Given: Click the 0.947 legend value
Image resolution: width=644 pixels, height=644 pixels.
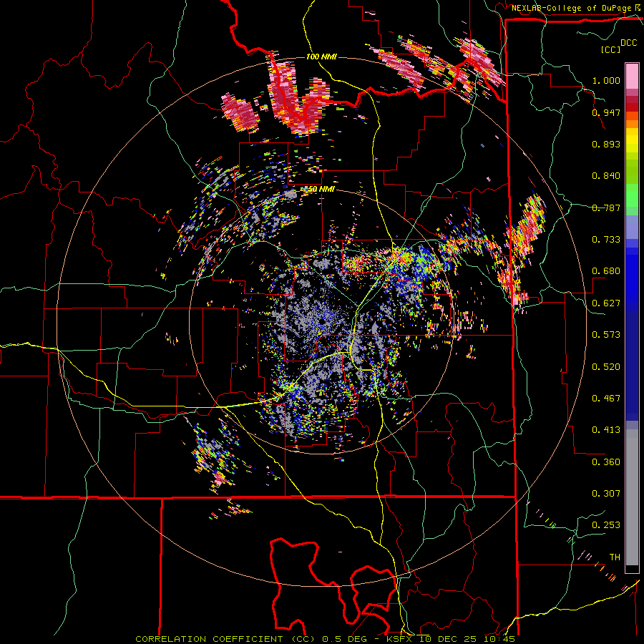Looking at the screenshot, I should pos(606,112).
